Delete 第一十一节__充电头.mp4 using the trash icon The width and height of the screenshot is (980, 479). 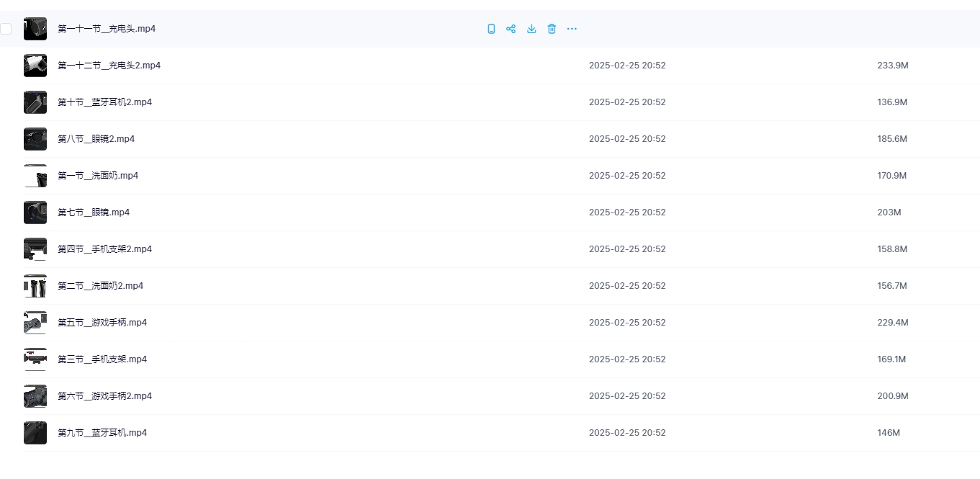tap(552, 29)
